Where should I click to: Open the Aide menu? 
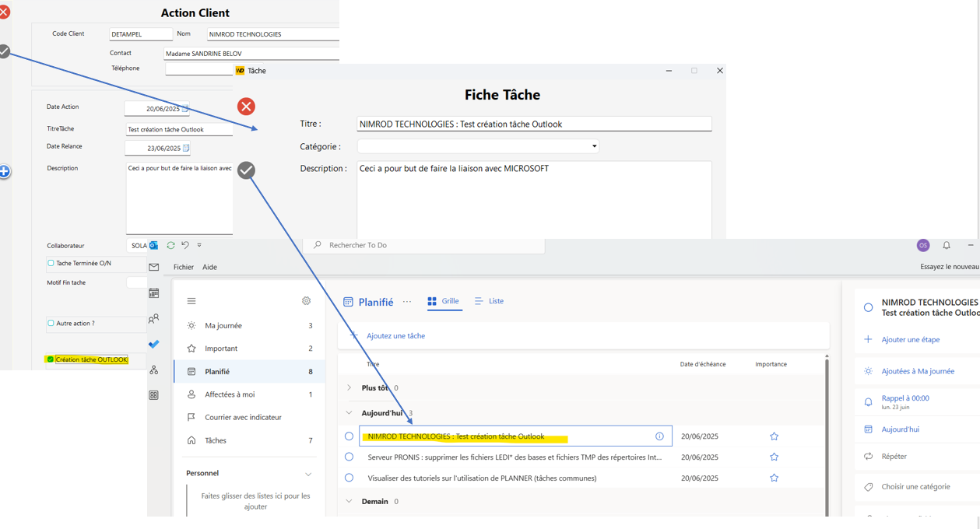point(210,267)
